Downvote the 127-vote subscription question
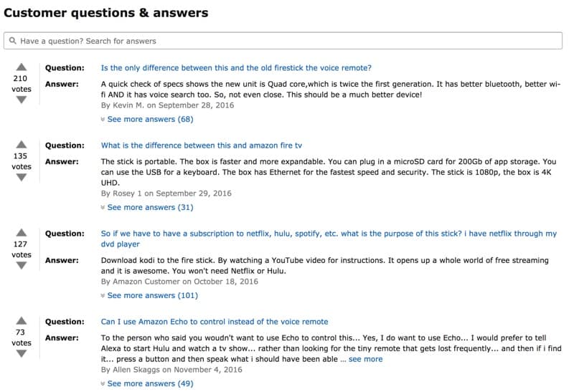 (x=21, y=266)
